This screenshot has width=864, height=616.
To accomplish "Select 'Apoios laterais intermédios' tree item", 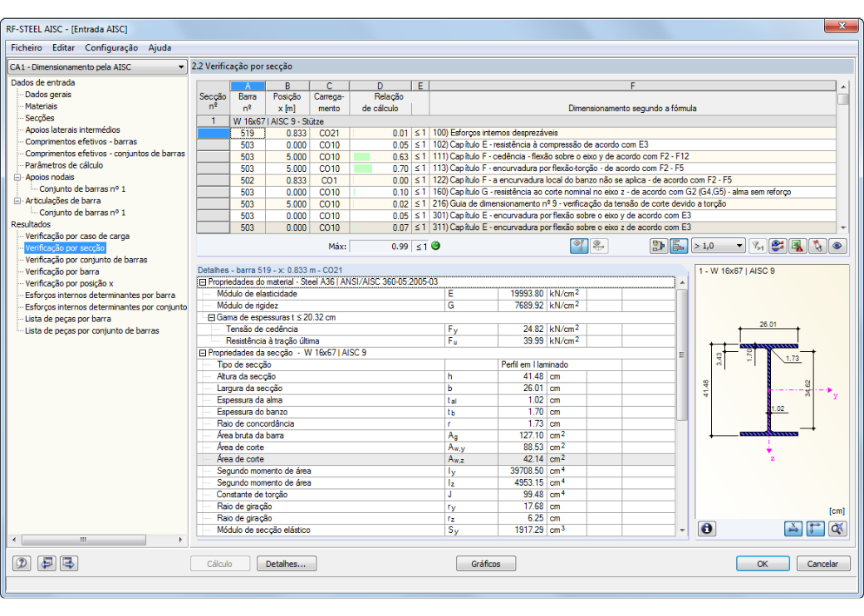I will coord(72,130).
